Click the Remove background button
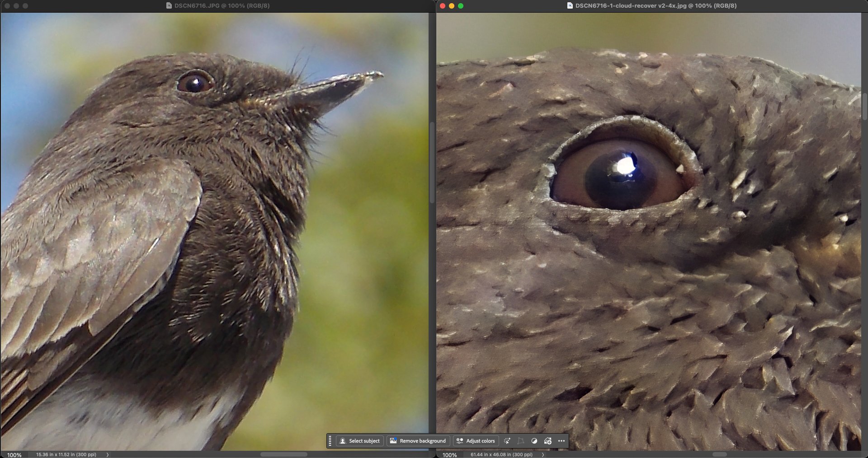This screenshot has height=458, width=868. tap(418, 441)
